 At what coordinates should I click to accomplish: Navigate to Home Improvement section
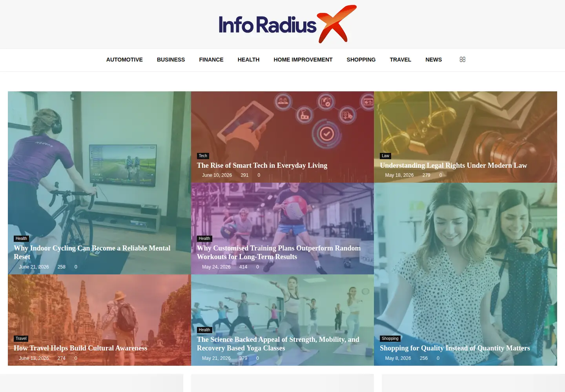click(303, 60)
